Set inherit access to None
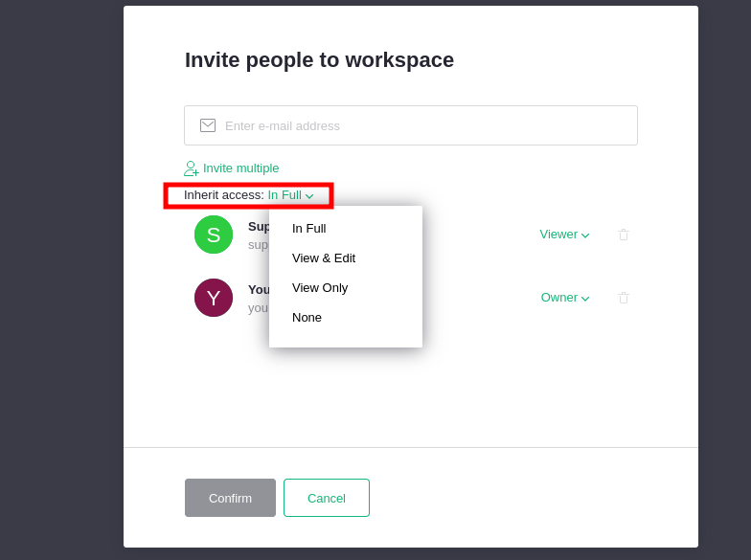The image size is (751, 560). point(307,317)
